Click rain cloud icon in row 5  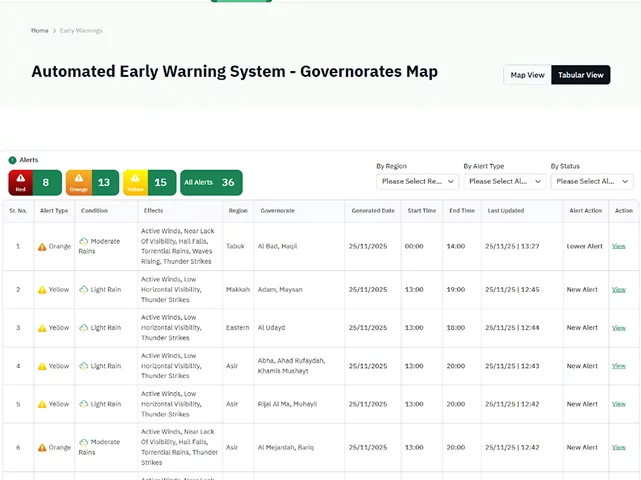point(84,404)
